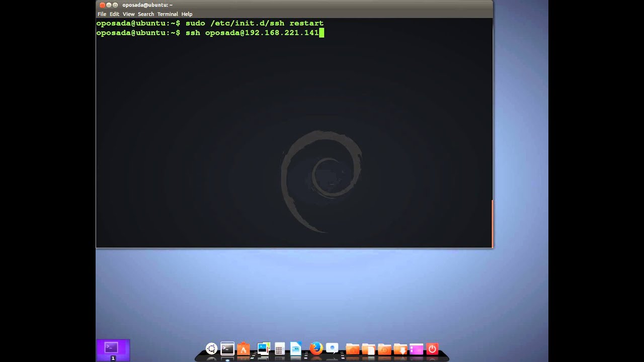Close the terminal window

tap(102, 5)
